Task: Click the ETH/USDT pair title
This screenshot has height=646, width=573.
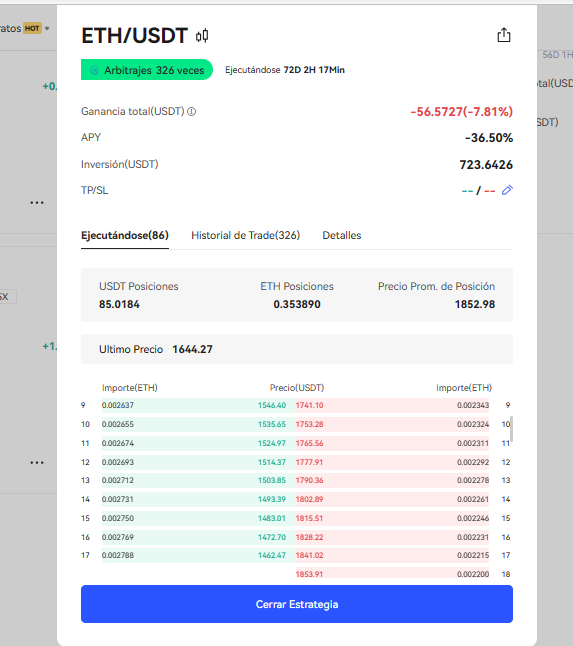Action: [x=135, y=36]
